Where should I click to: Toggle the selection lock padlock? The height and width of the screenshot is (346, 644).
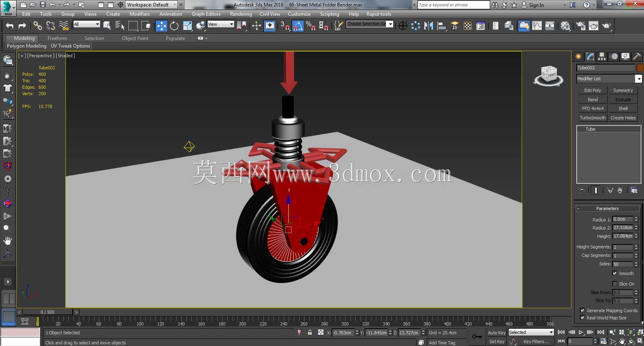tap(310, 332)
